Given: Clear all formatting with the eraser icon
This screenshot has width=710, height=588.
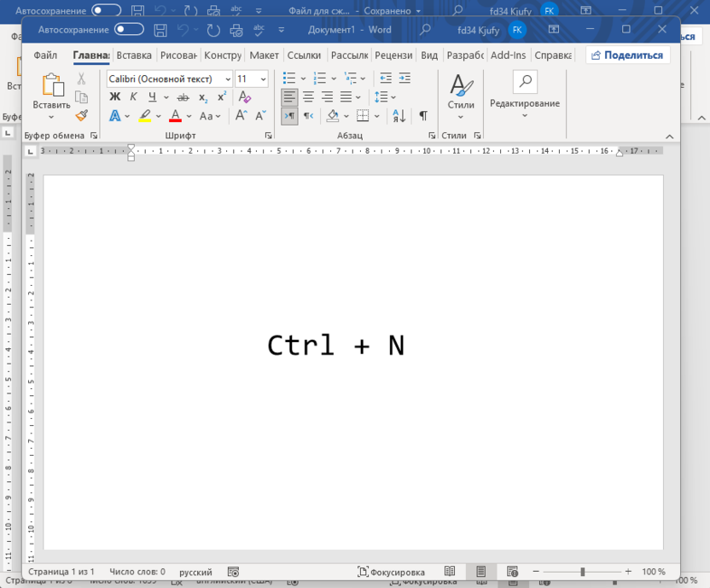Looking at the screenshot, I should point(246,97).
